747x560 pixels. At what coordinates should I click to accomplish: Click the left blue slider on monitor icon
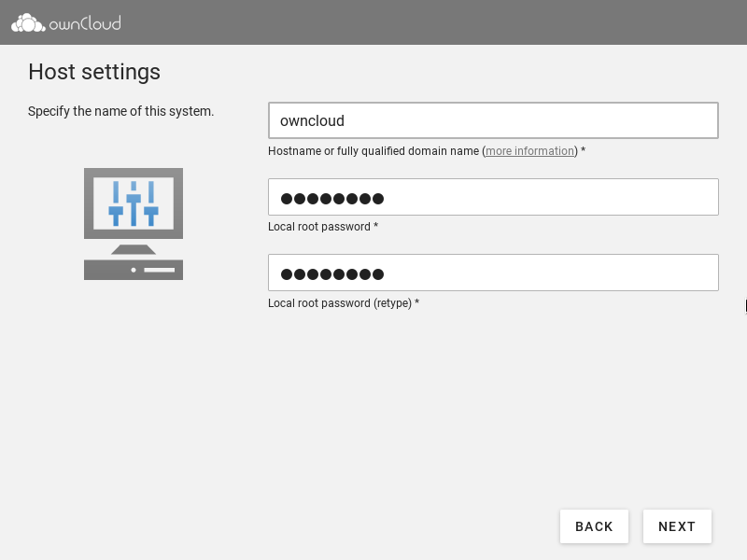click(x=116, y=204)
